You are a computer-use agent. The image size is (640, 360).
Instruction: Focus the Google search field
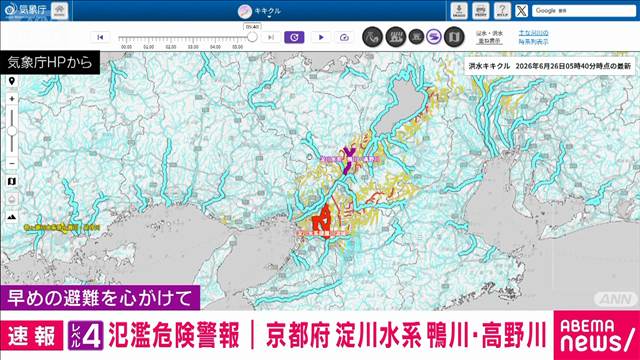[x=584, y=11]
